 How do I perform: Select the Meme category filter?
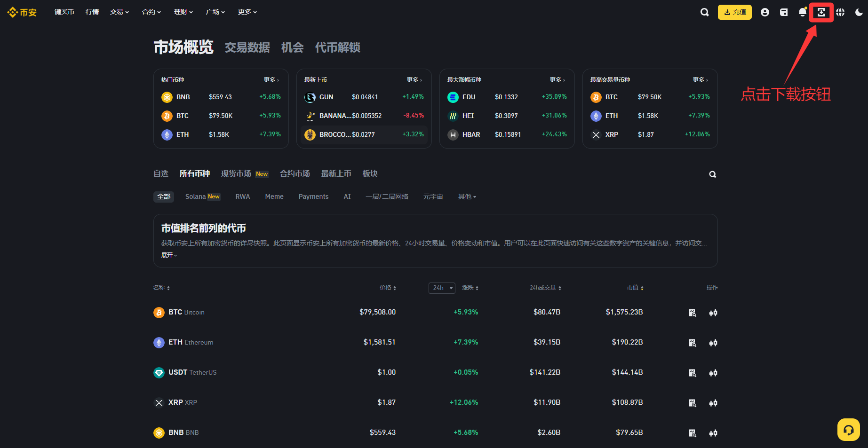click(274, 196)
